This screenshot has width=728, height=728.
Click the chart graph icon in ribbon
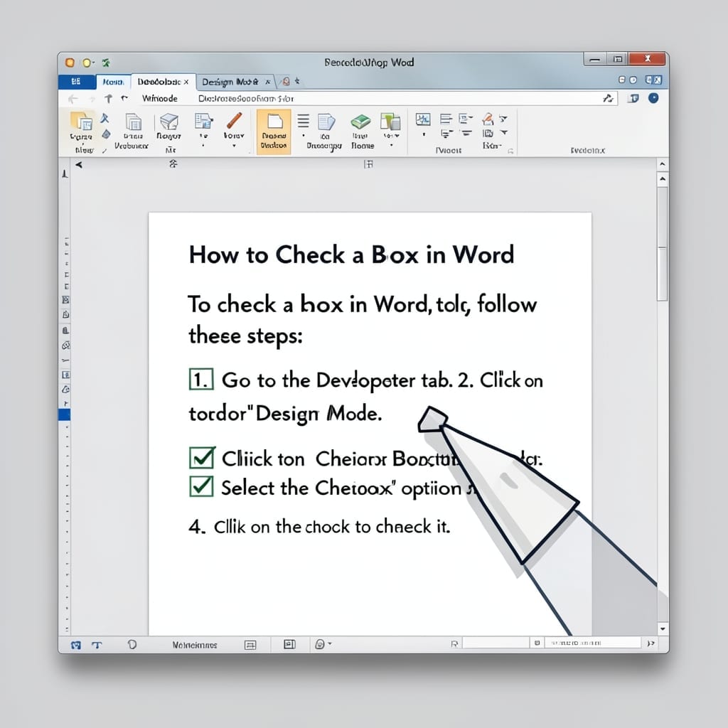[423, 119]
